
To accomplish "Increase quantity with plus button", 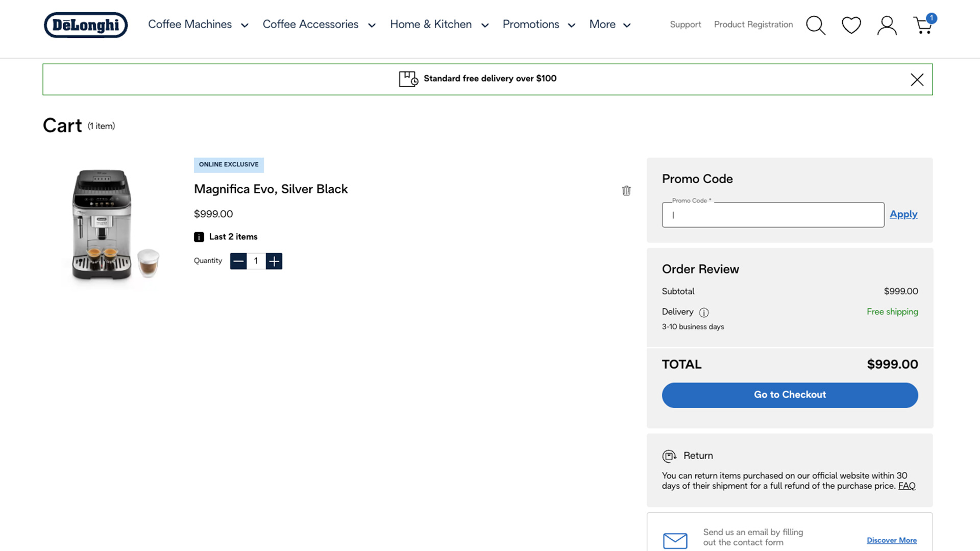I will coord(274,261).
